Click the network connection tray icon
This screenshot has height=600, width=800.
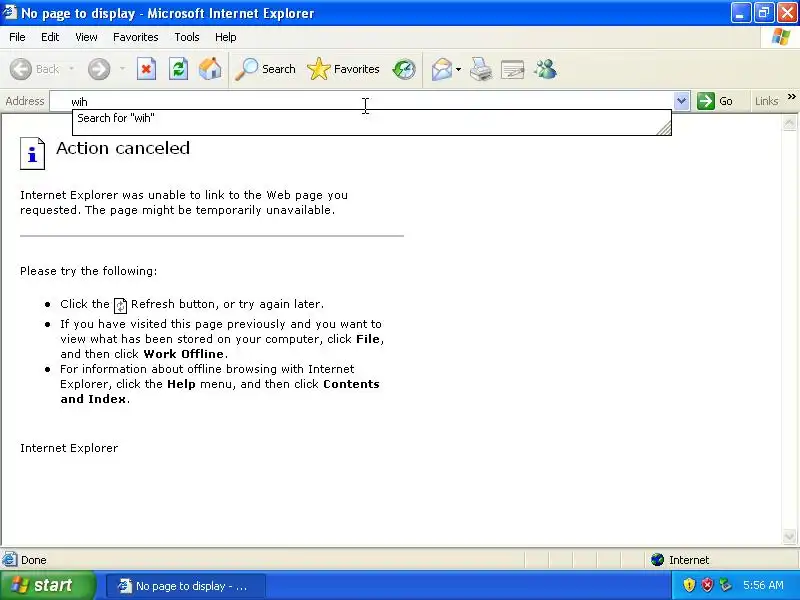coord(725,585)
